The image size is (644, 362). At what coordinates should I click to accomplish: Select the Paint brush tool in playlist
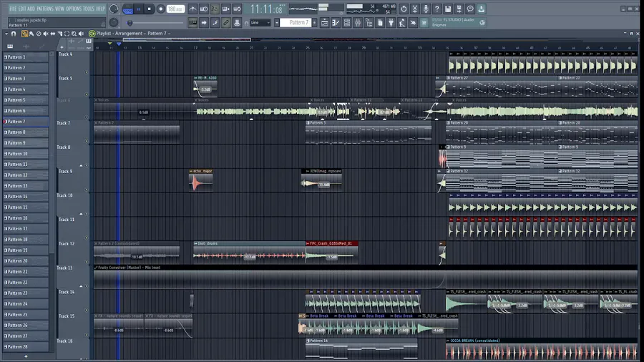(x=31, y=34)
